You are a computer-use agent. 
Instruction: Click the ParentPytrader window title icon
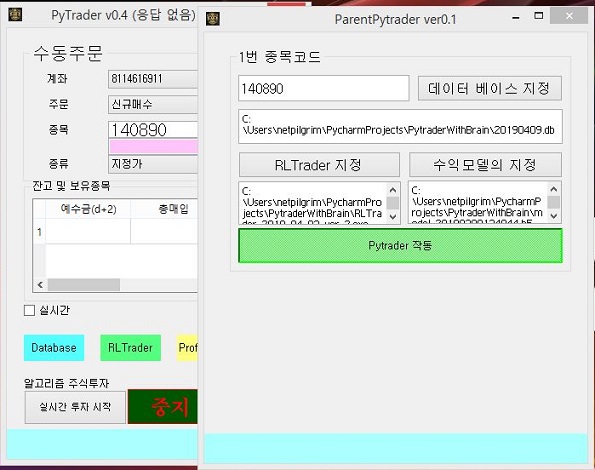coord(213,19)
